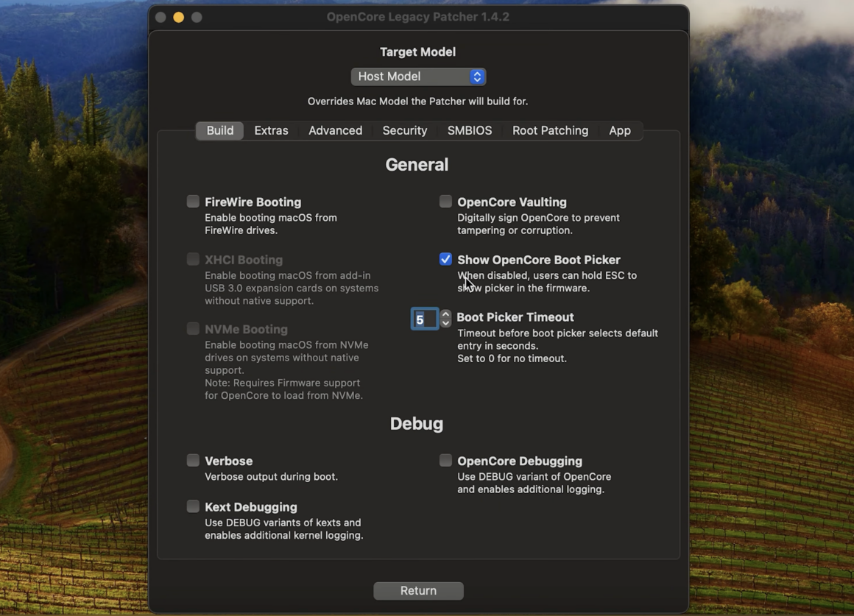The image size is (854, 616).
Task: Click the OpenCore Legacy Patcher 1.4.2 title
Action: point(417,17)
